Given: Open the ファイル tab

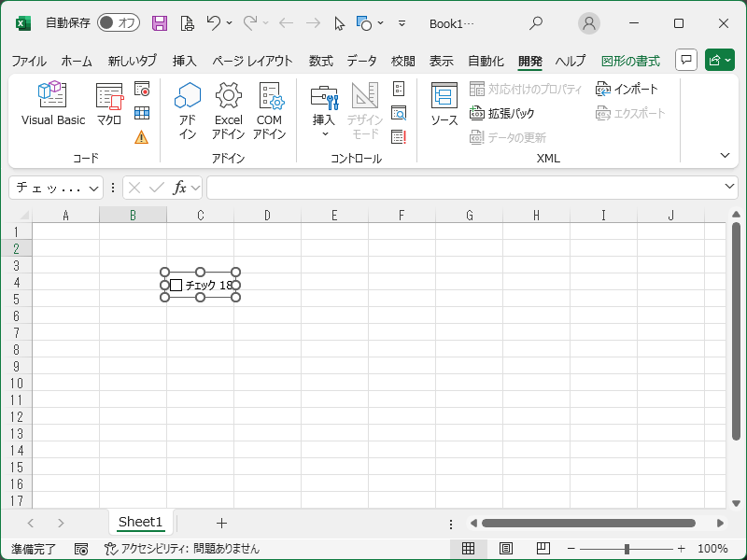Looking at the screenshot, I should point(29,61).
